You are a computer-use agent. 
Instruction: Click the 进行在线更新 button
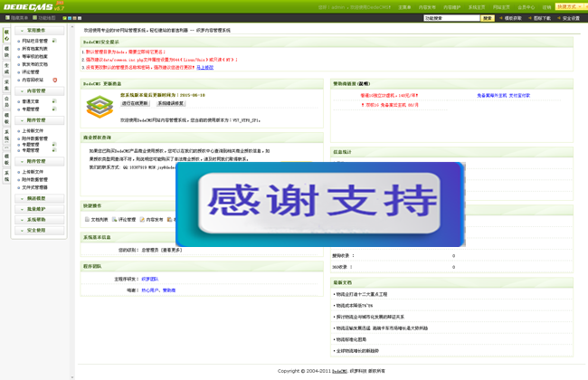[135, 103]
